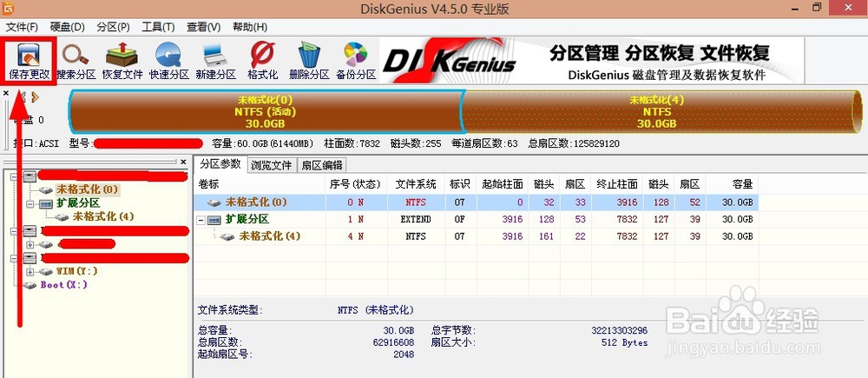This screenshot has height=378, width=868.
Task: Click the 终止柱面 column header
Action: point(616,184)
